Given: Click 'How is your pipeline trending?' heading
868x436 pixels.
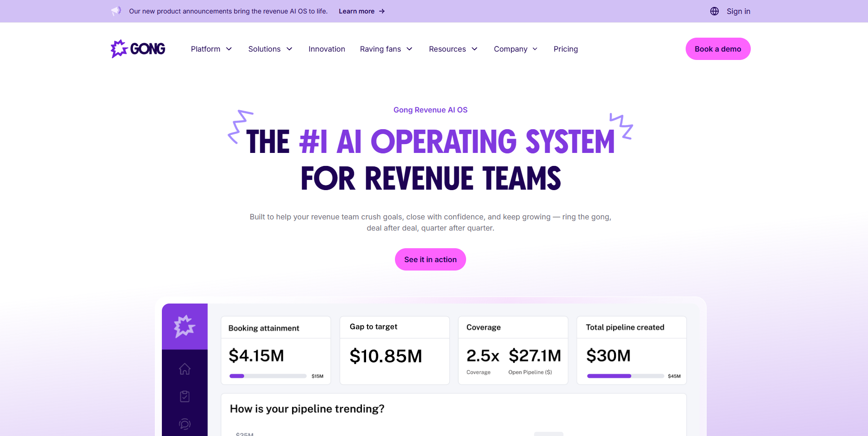Looking at the screenshot, I should tap(307, 409).
